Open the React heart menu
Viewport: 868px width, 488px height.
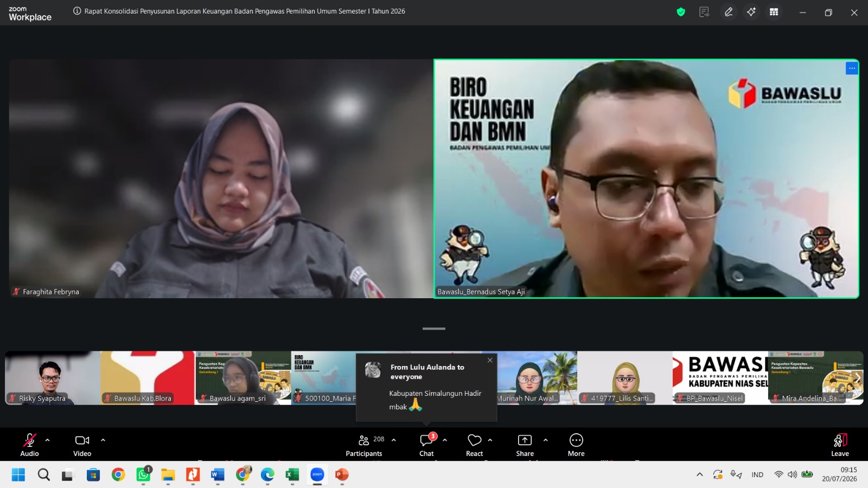(x=474, y=445)
